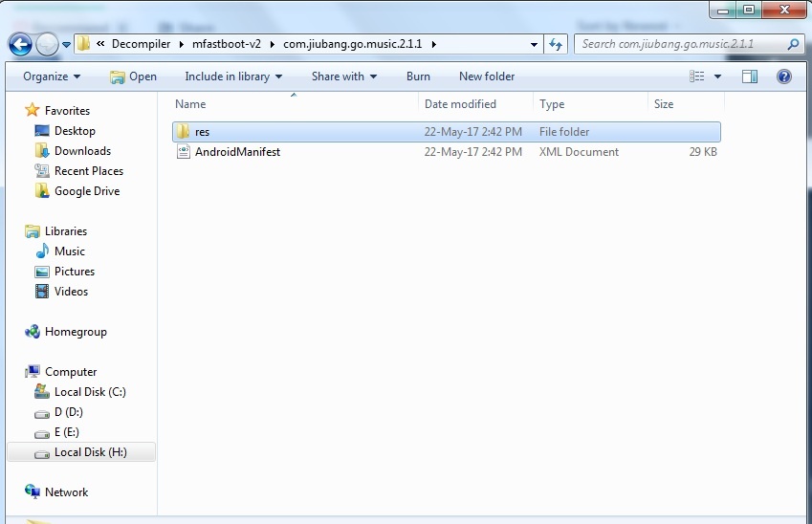The height and width of the screenshot is (524, 812).
Task: Expand arrow after Decompiler breadcrumb
Action: tap(182, 45)
